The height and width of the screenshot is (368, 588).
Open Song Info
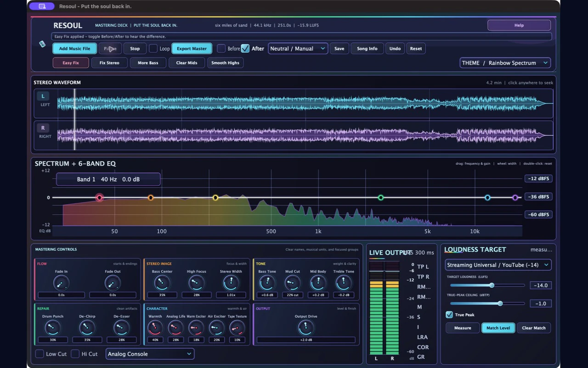point(367,48)
